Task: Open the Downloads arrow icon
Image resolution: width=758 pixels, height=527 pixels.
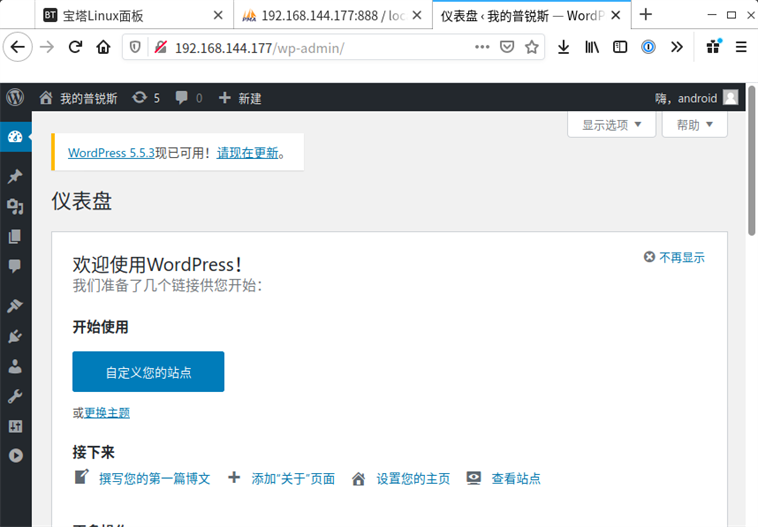Action: 563,47
